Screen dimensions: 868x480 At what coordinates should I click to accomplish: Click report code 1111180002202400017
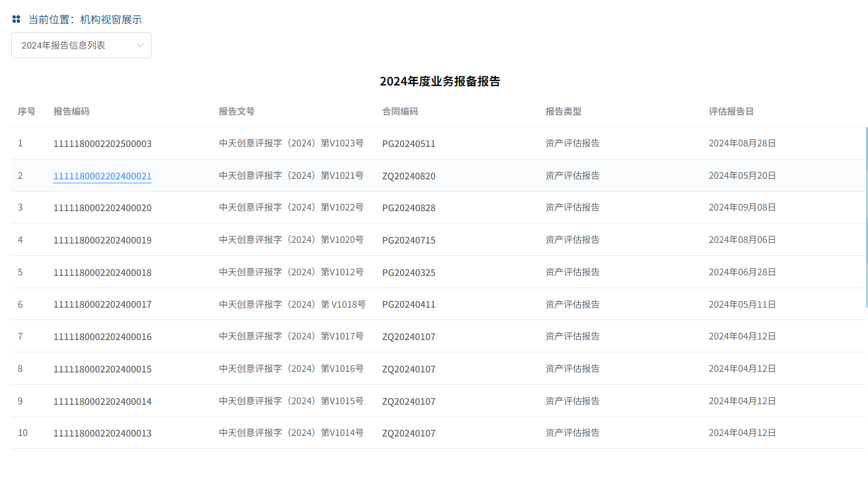[x=102, y=304]
